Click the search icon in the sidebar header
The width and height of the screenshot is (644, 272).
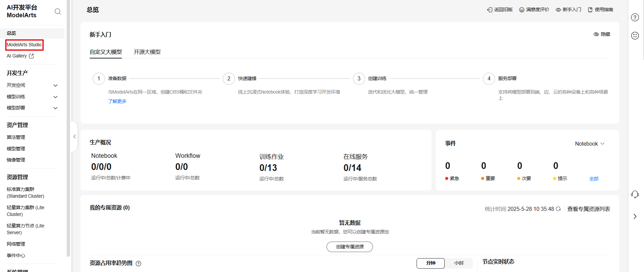pos(58,11)
